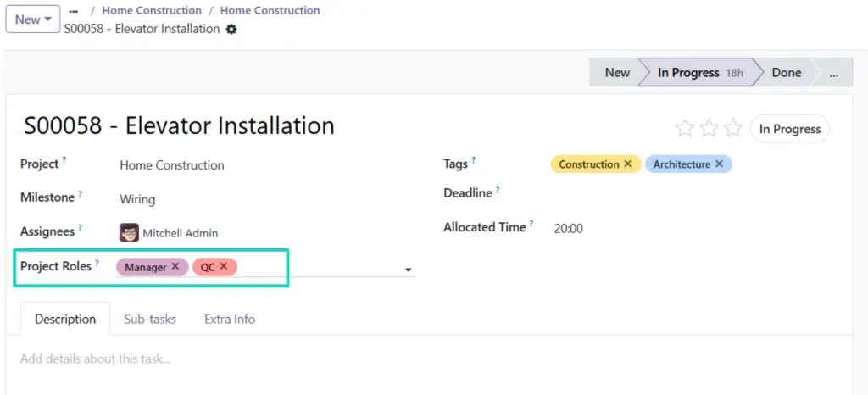Go to first Home Construction breadcrumb
This screenshot has width=868, height=395.
coord(152,10)
